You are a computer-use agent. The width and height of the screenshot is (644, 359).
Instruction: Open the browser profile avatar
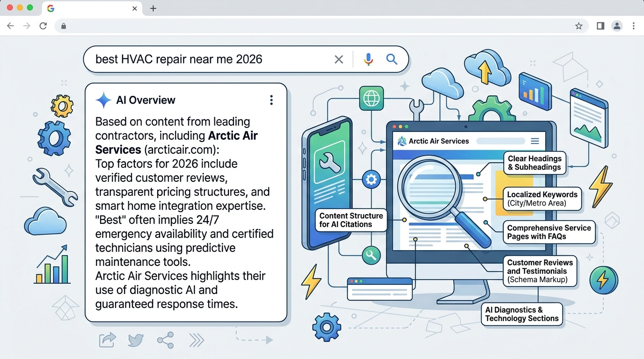click(x=617, y=26)
